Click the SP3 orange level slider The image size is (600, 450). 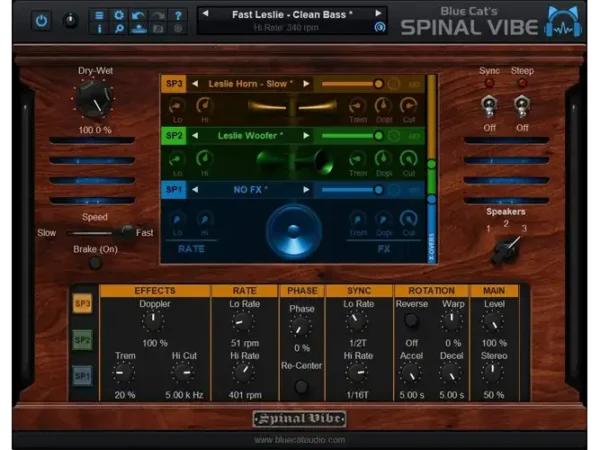coord(352,84)
